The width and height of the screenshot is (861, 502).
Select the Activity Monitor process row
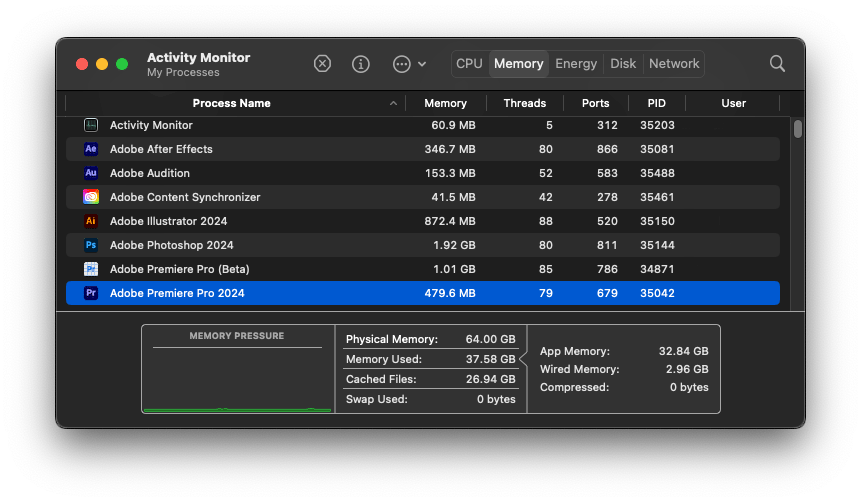(423, 125)
